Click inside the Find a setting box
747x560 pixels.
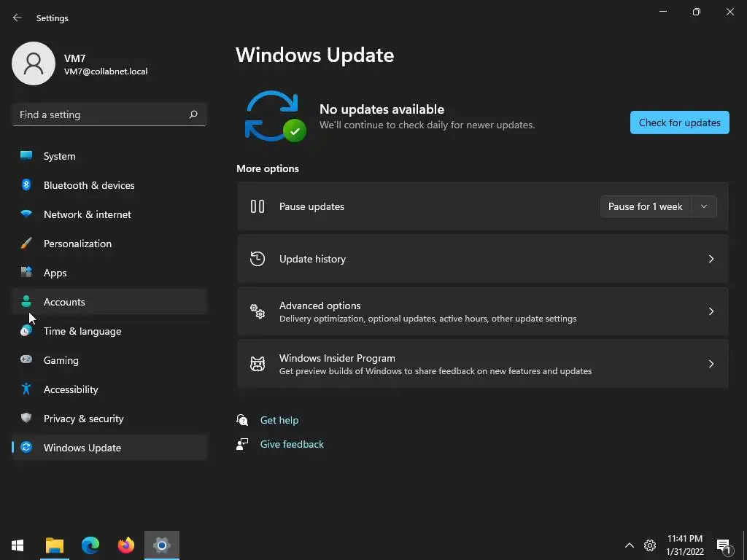(109, 114)
